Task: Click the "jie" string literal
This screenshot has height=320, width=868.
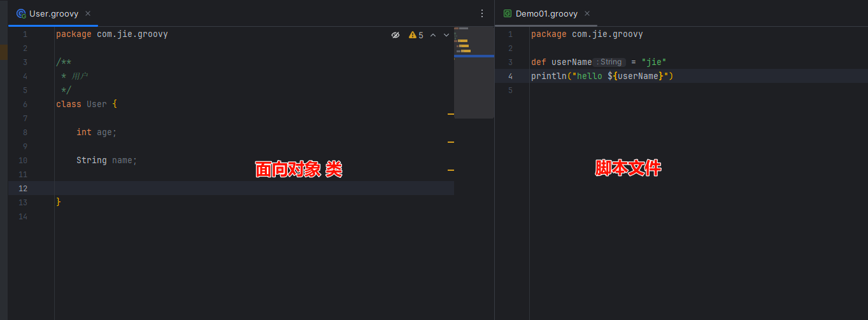Action: pos(654,62)
